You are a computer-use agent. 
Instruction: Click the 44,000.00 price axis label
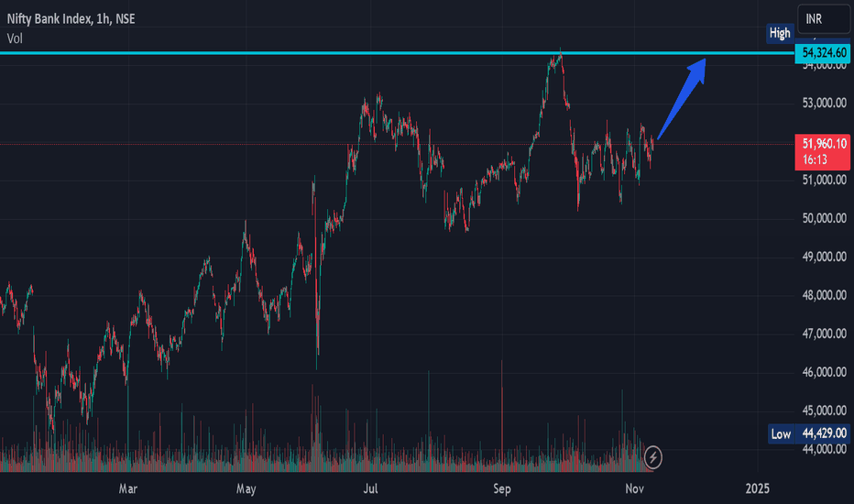click(x=824, y=449)
